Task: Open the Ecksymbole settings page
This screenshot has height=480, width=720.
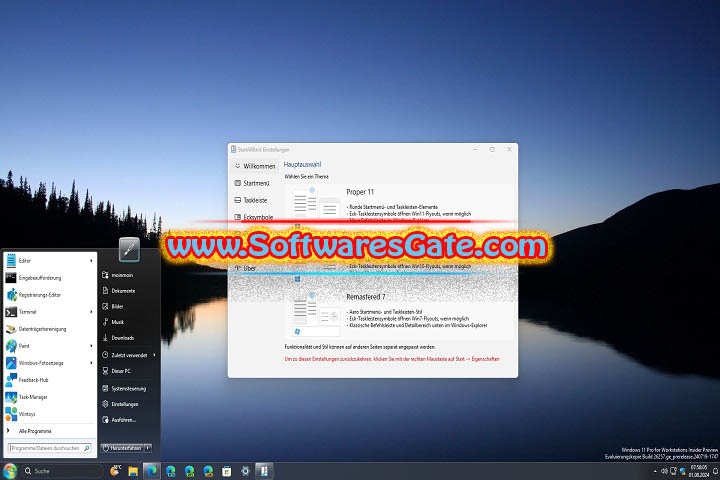Action: [x=254, y=217]
